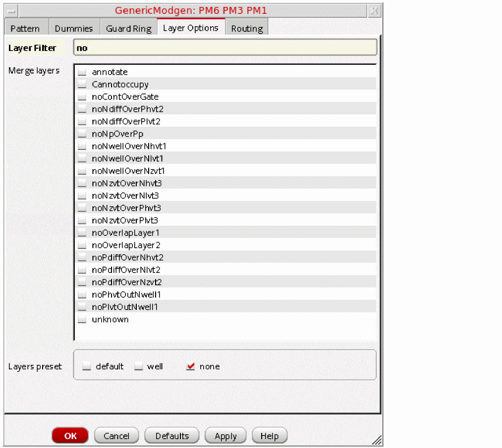502x448 pixels.
Task: Click the Cancel button
Action: (x=116, y=436)
